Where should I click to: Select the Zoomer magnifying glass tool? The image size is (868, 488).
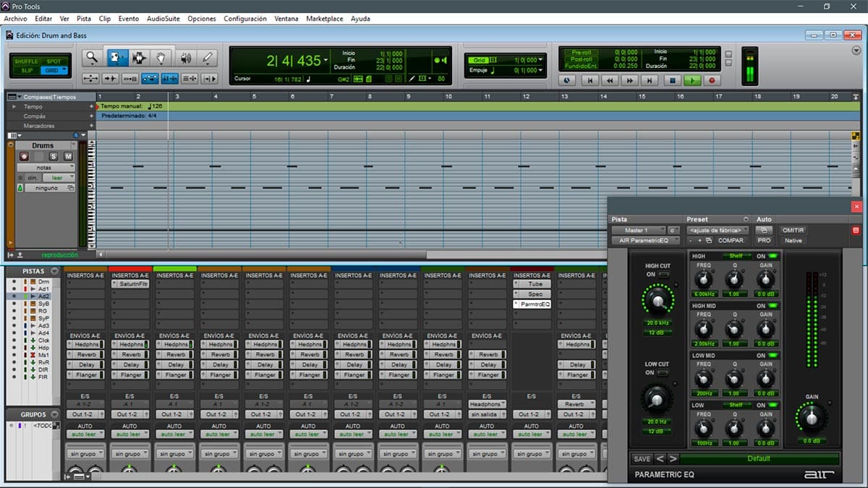(92, 58)
